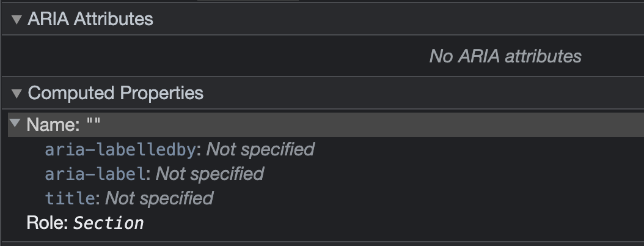Collapse the Name tree arrow
Viewport: 644px width, 246px height.
pos(15,123)
